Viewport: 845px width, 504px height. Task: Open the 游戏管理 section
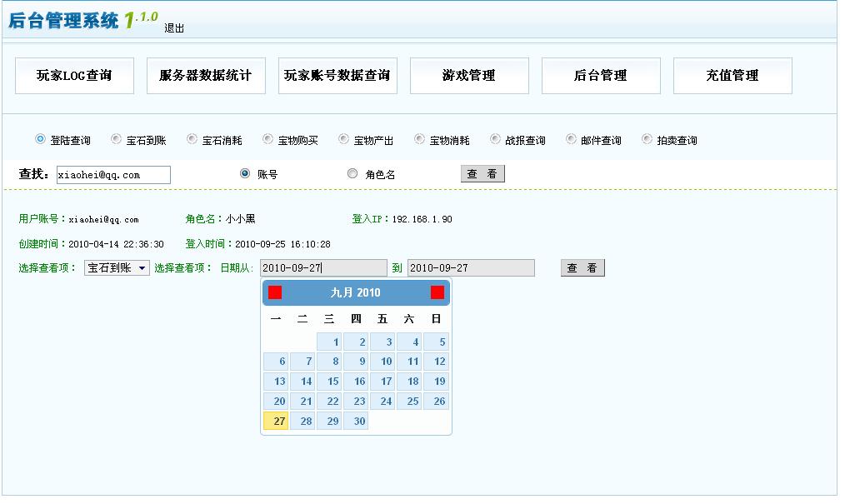click(469, 75)
